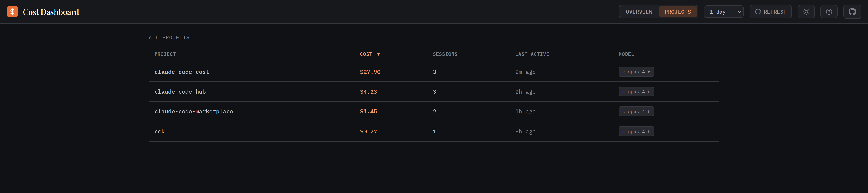
Task: Open the claude-code-cost project row
Action: [x=182, y=72]
